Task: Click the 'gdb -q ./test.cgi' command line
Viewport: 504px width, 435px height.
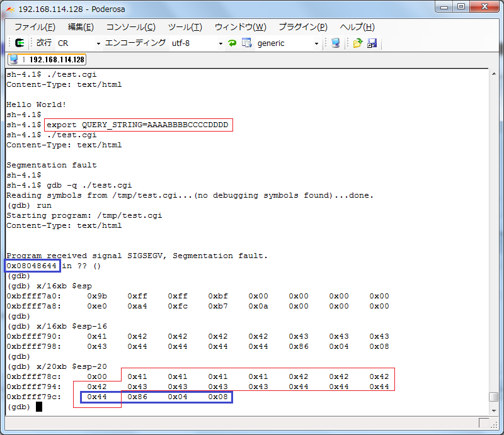Action: 89,185
